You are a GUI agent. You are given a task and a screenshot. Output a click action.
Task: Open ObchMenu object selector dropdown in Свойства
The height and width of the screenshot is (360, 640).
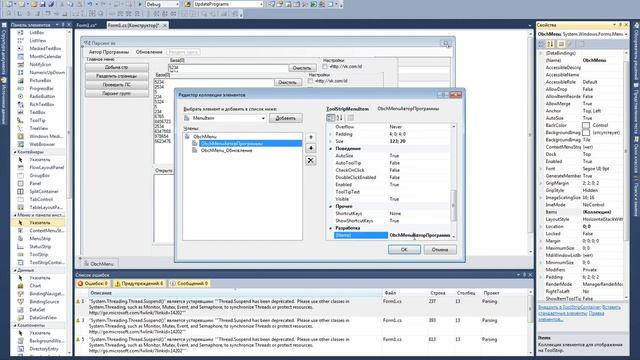point(626,34)
